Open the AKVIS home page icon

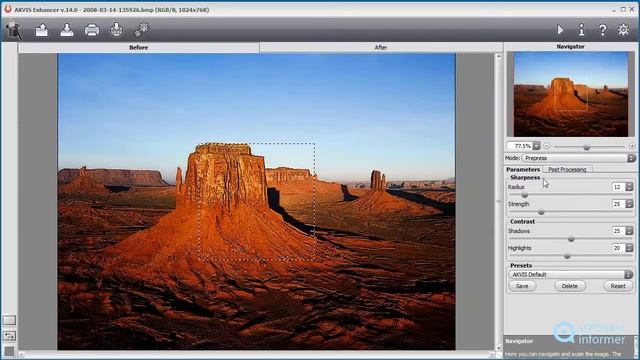tap(13, 30)
